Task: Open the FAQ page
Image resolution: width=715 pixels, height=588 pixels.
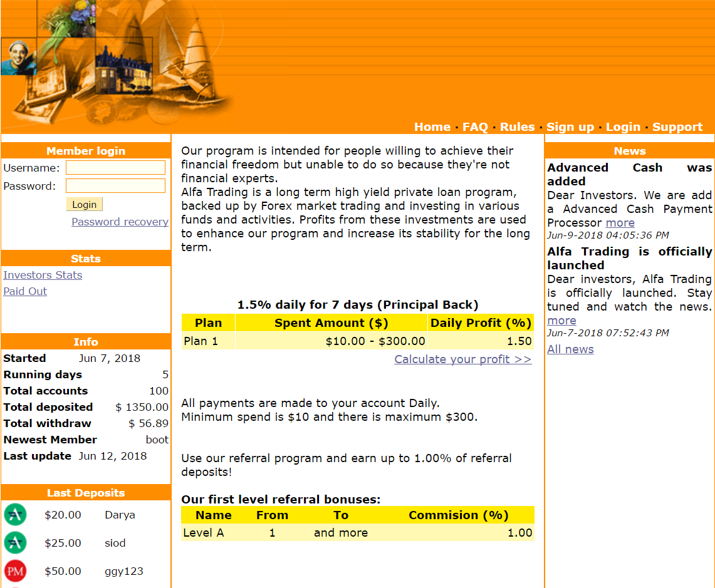Action: [475, 126]
